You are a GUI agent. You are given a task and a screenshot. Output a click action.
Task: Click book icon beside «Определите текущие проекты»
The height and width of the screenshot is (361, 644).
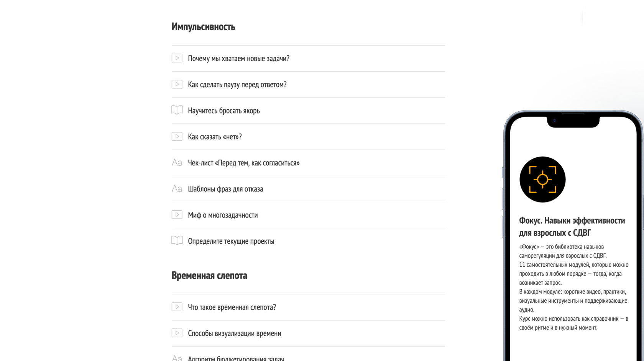point(177,241)
